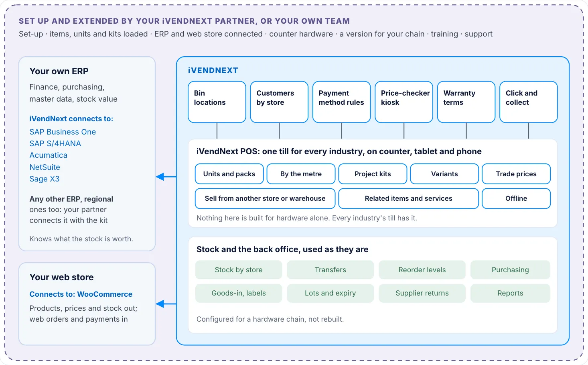Click Connects to: WooCommerce text
The width and height of the screenshot is (588, 365).
click(81, 294)
